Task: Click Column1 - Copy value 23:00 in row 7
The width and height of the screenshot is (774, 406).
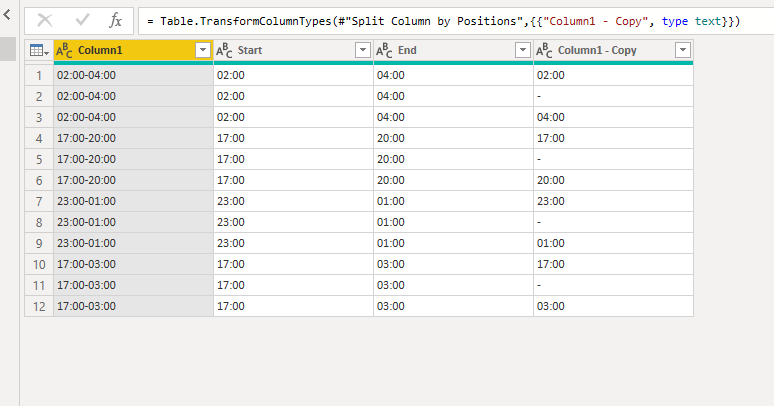Action: point(613,202)
